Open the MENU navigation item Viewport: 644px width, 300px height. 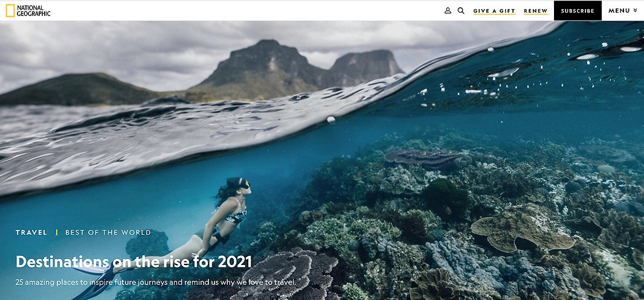[x=619, y=11]
